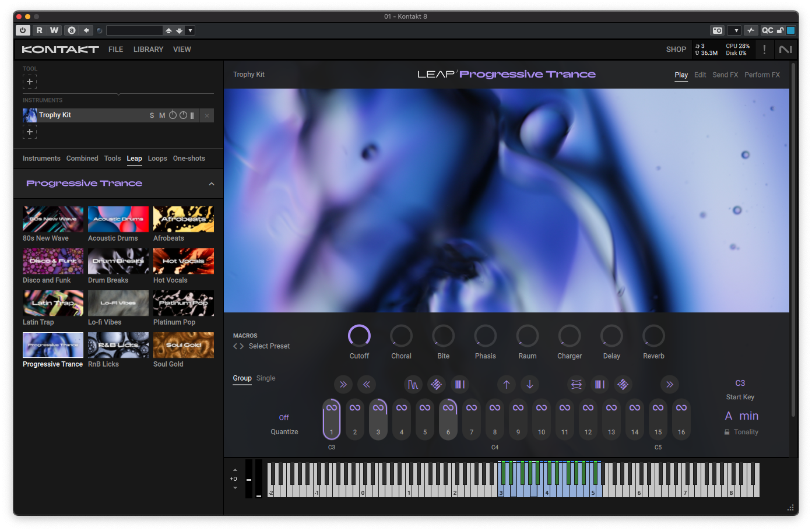Adjust the Cutoff macro knob
The height and width of the screenshot is (531, 812).
pos(359,336)
